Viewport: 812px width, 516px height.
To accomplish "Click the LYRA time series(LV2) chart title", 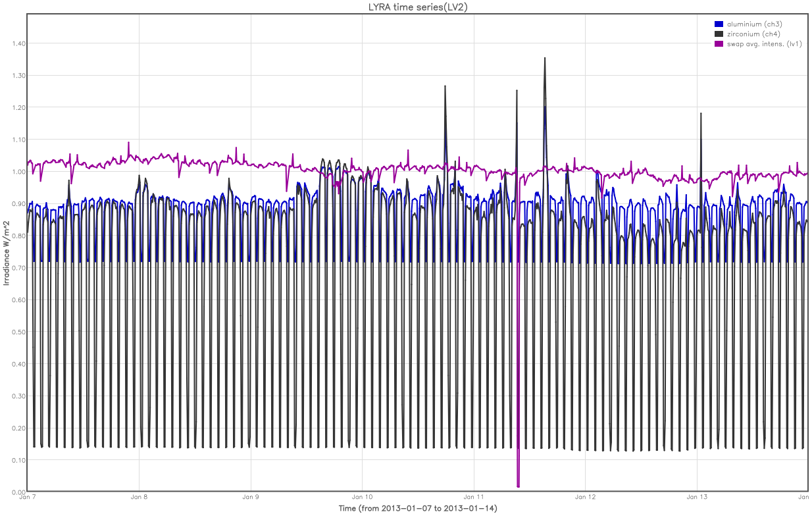I will click(x=417, y=7).
